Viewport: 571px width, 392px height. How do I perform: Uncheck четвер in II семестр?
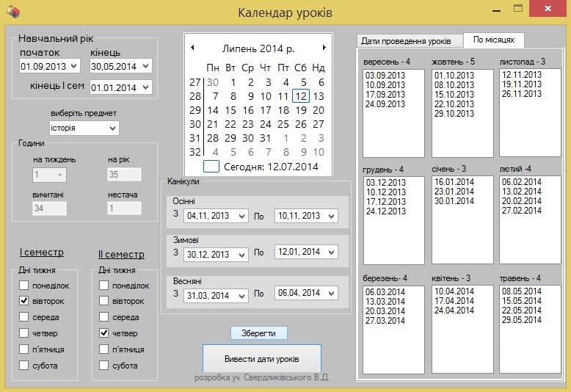click(104, 333)
